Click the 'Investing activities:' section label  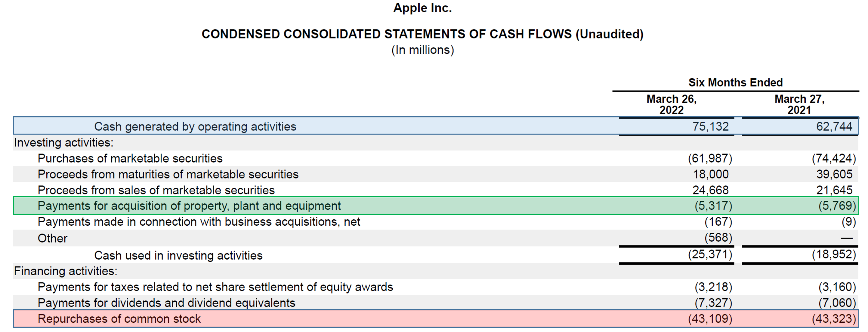(x=64, y=143)
